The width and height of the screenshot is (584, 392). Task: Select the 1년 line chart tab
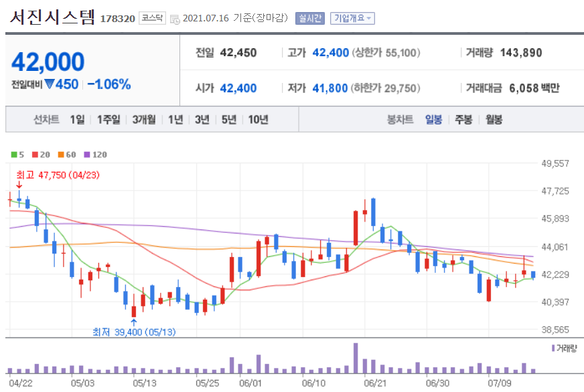click(x=175, y=119)
